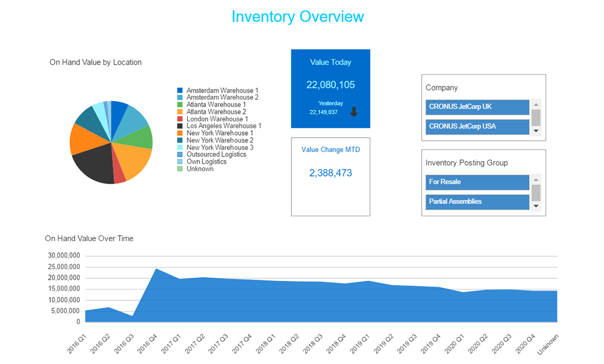
Task: Click the Inventory Overview title
Action: tap(298, 16)
